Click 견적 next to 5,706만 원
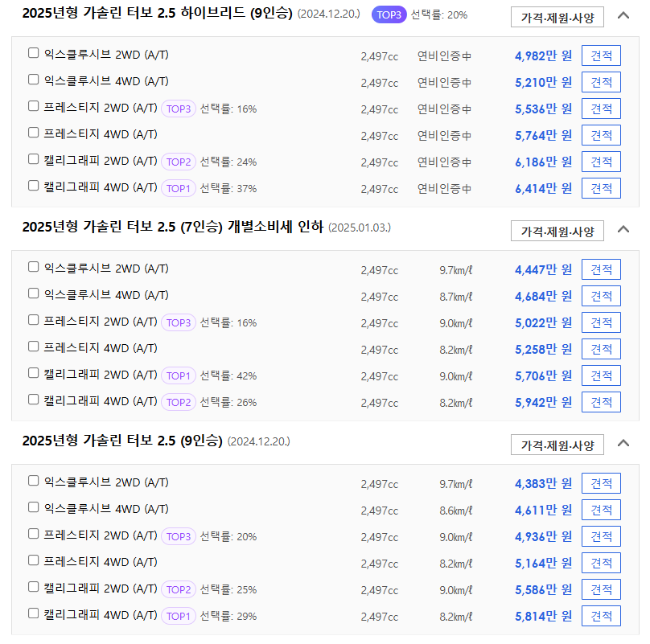The height and width of the screenshot is (644, 650). (601, 375)
